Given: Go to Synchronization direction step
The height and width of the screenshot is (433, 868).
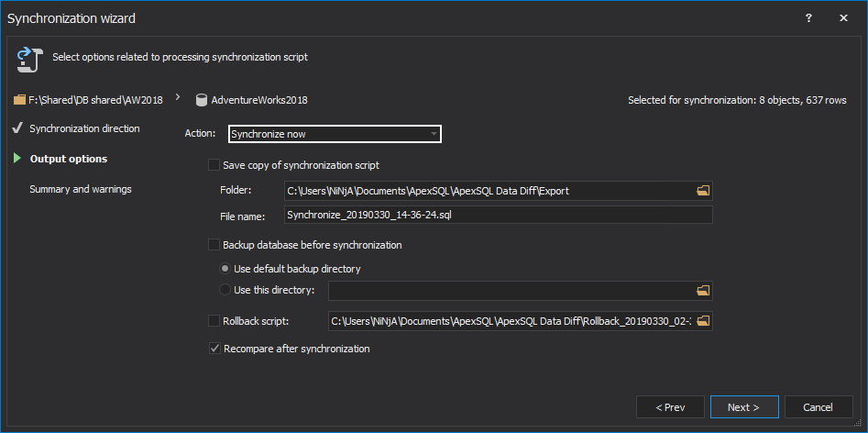Looking at the screenshot, I should [x=84, y=128].
